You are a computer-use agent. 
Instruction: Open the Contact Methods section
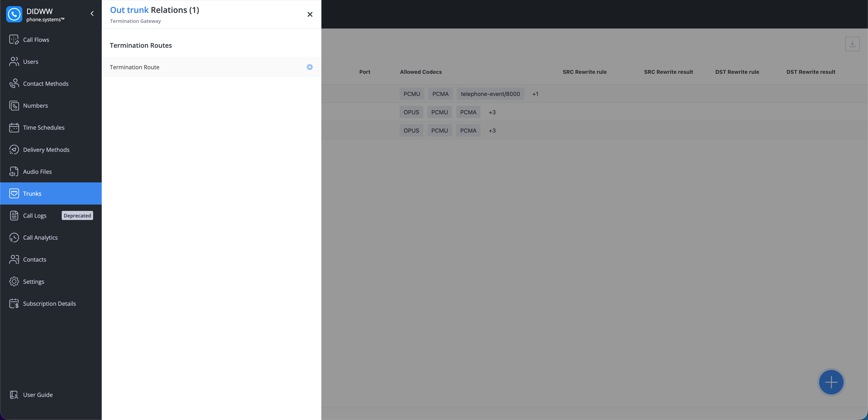pos(45,84)
